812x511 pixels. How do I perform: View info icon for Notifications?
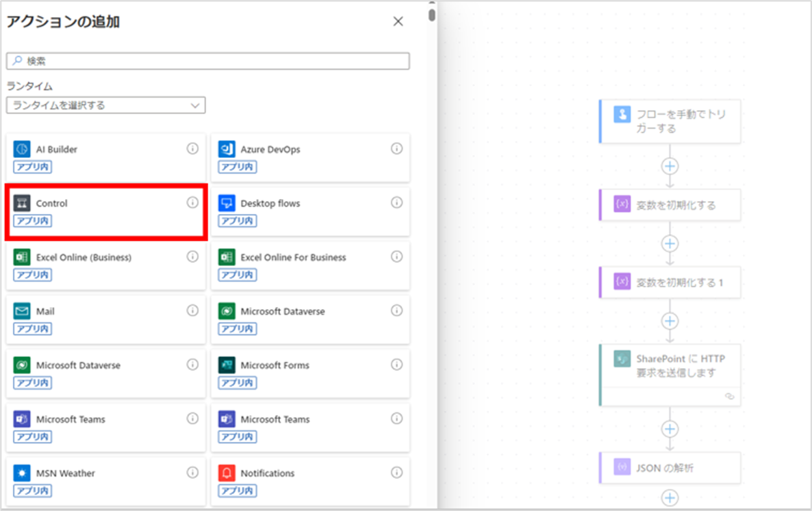396,472
